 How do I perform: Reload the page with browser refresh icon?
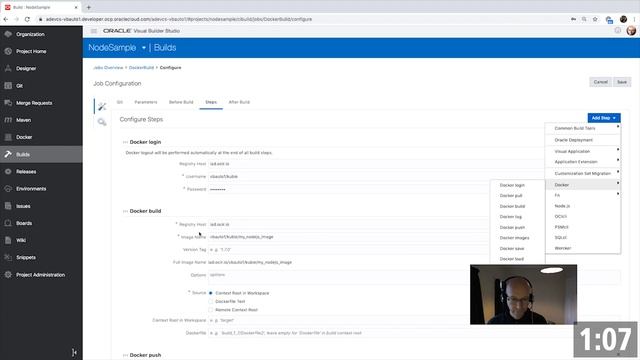pyautogui.click(x=27, y=19)
